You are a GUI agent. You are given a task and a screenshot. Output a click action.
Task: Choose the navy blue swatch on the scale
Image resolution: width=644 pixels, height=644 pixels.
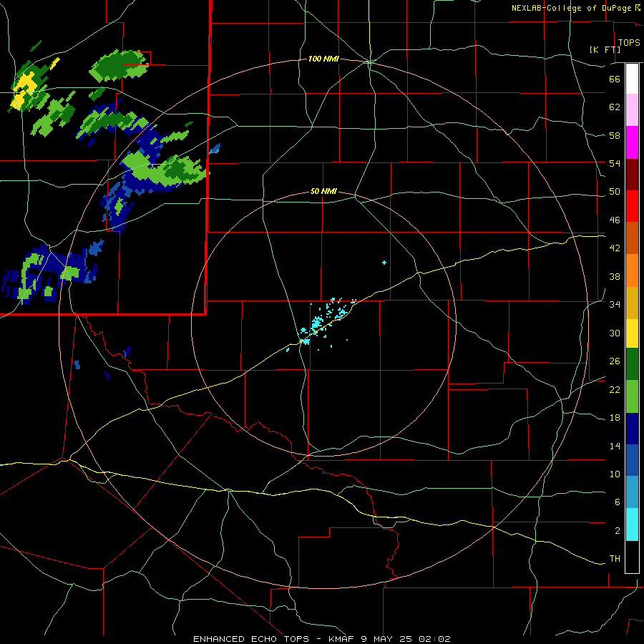(632, 429)
